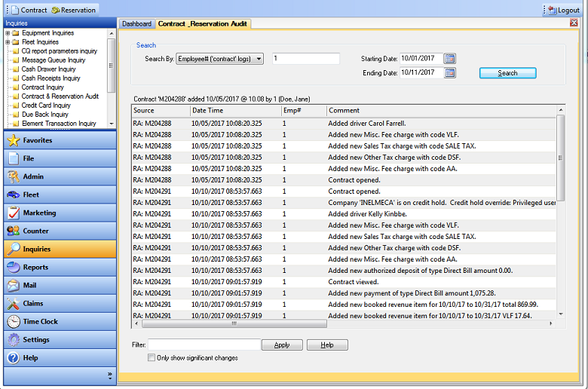Click the Starting Date field
Viewport: 588px width, 389px height.
(x=421, y=59)
